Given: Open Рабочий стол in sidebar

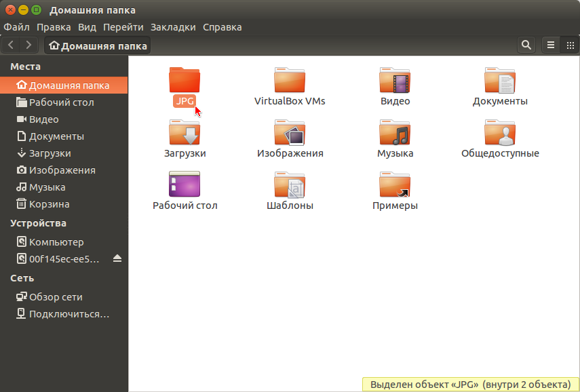Looking at the screenshot, I should [x=64, y=102].
